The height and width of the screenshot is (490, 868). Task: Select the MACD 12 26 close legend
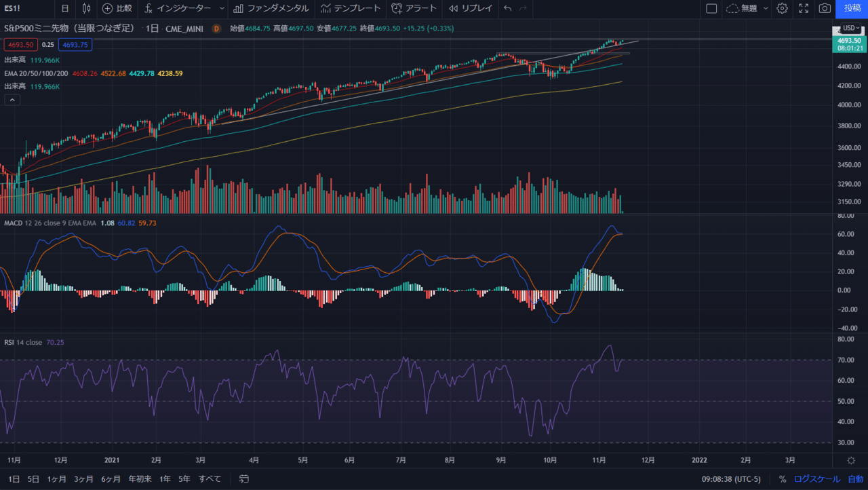pyautogui.click(x=50, y=223)
